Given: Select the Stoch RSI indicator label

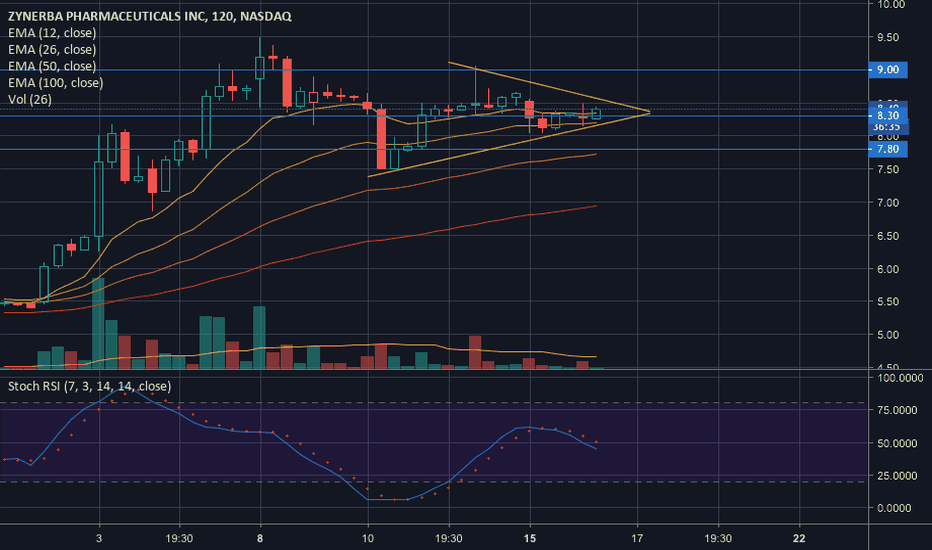Looking at the screenshot, I should tap(89, 386).
